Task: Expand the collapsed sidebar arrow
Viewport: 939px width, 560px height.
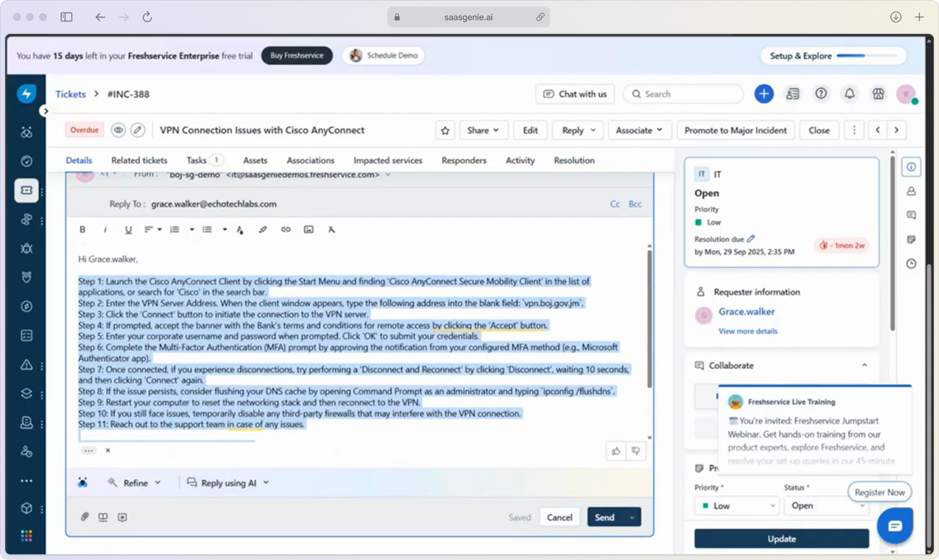Action: coord(45,111)
